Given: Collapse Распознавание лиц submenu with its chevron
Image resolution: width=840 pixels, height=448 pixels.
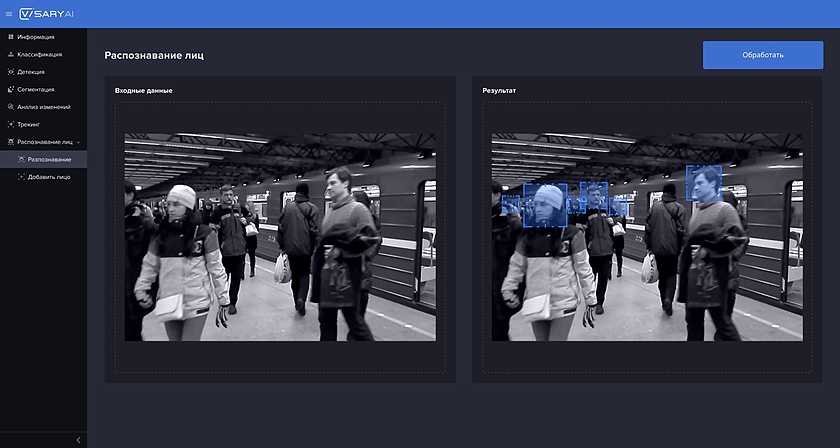Looking at the screenshot, I should coord(80,142).
